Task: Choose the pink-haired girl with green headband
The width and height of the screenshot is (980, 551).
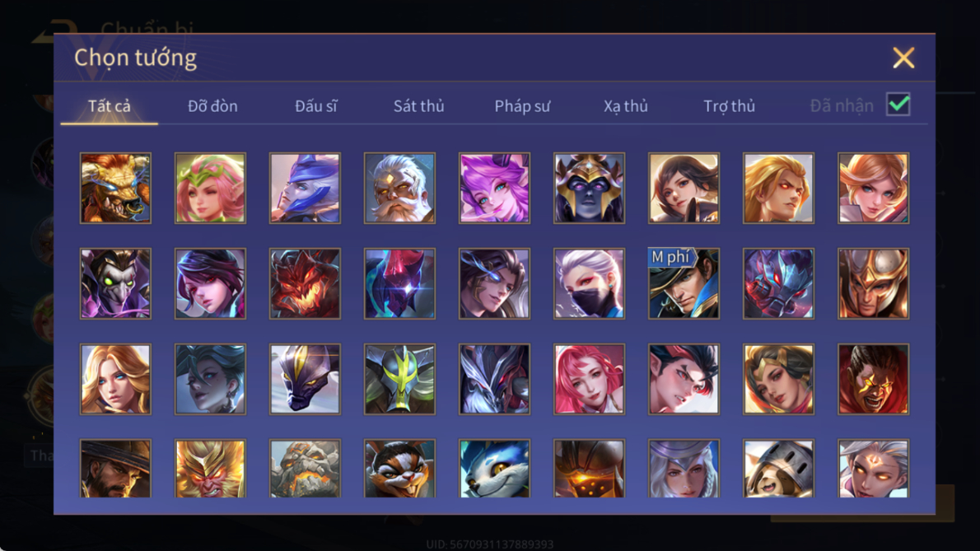Action: pos(210,188)
